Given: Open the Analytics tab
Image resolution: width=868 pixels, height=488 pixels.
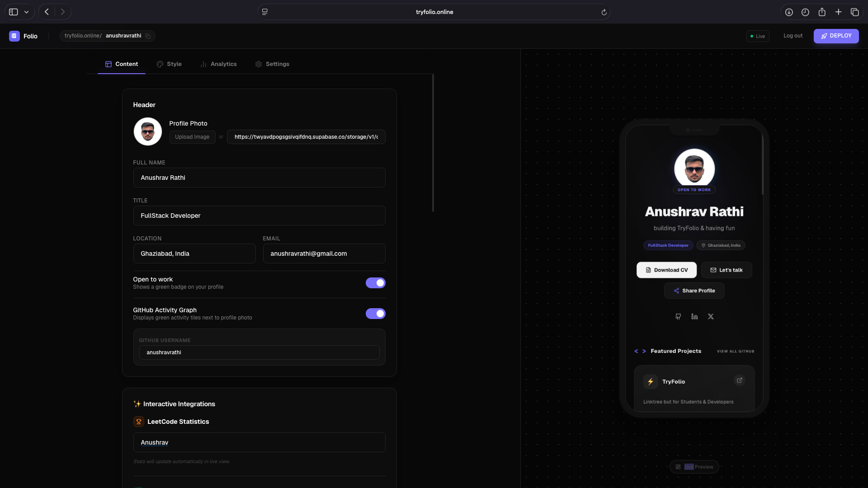Looking at the screenshot, I should 219,64.
